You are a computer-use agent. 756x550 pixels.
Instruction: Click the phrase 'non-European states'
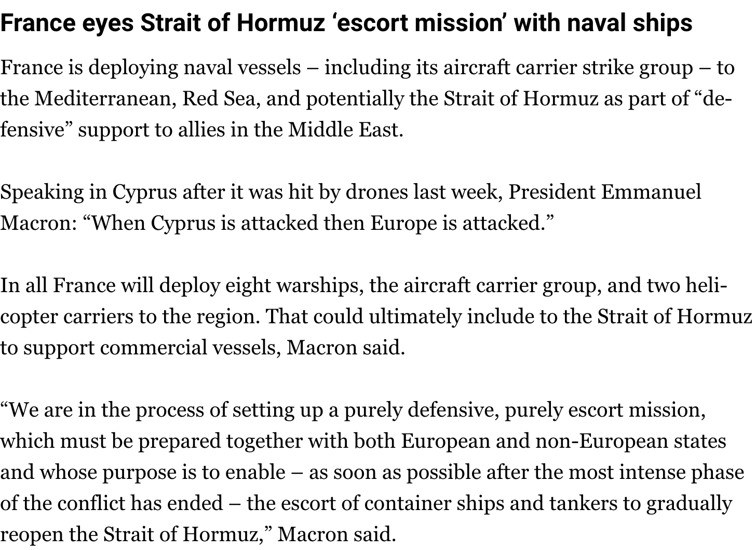point(630,441)
